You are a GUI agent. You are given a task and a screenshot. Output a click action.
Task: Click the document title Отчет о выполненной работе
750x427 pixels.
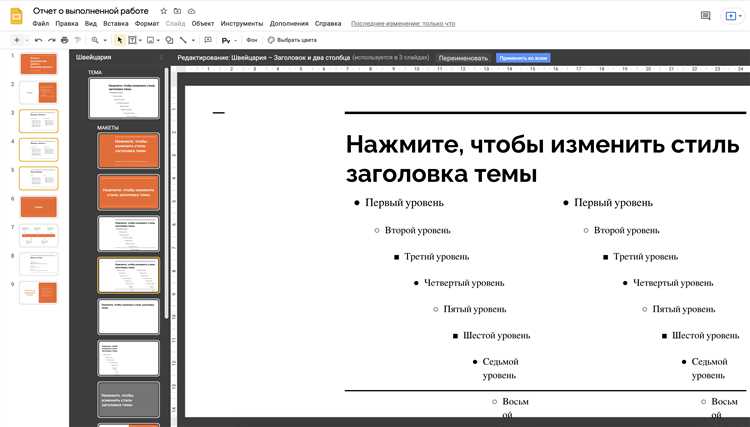pos(91,11)
